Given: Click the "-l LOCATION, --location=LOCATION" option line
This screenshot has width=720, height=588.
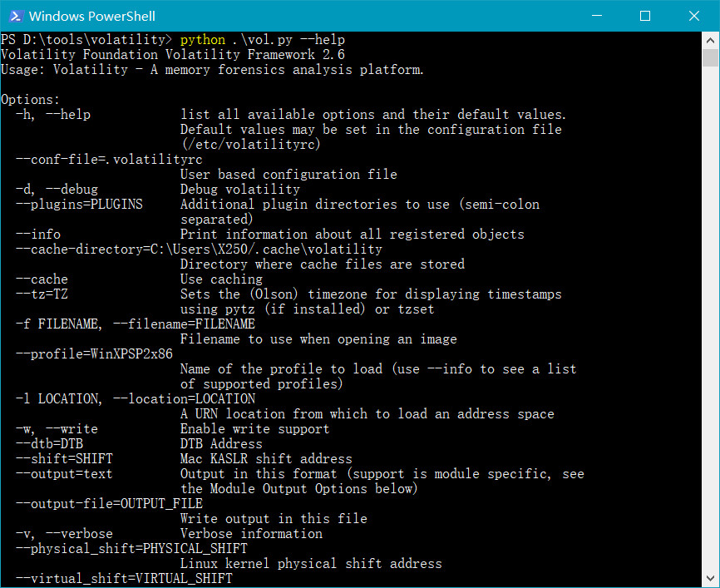Looking at the screenshot, I should pyautogui.click(x=136, y=398).
